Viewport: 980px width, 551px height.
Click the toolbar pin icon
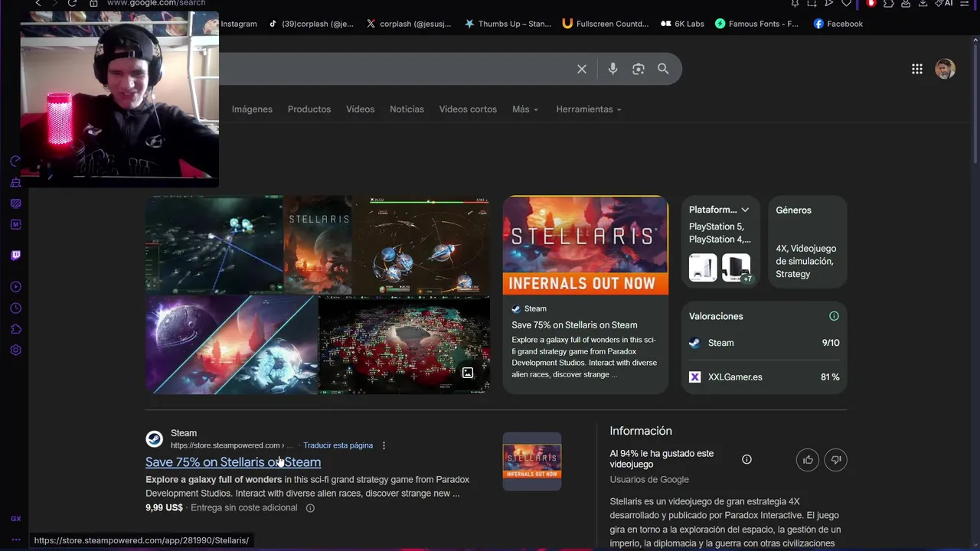click(795, 3)
